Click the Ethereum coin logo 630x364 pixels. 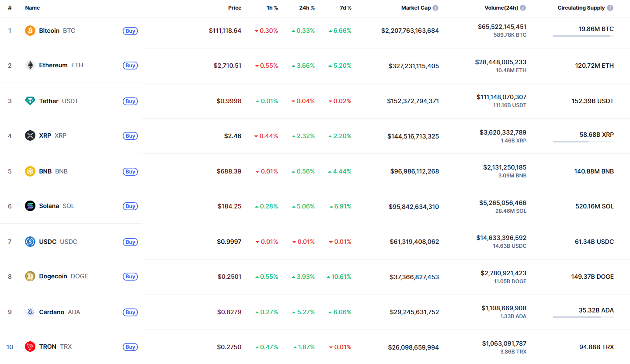30,66
